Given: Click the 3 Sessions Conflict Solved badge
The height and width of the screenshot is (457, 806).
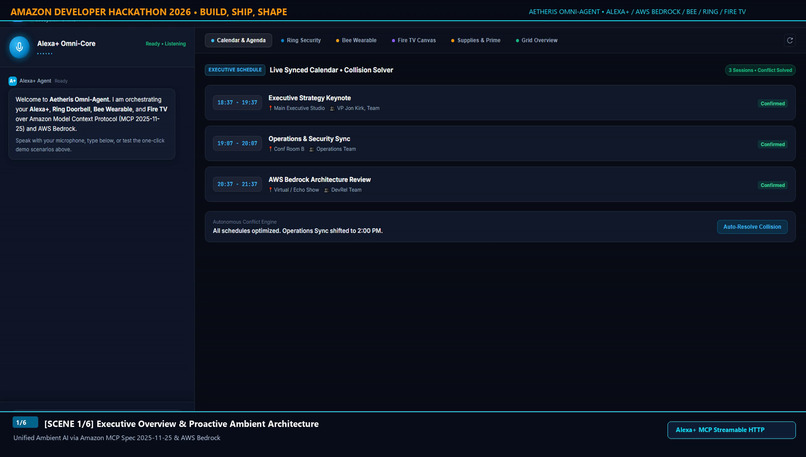Looking at the screenshot, I should [x=760, y=70].
